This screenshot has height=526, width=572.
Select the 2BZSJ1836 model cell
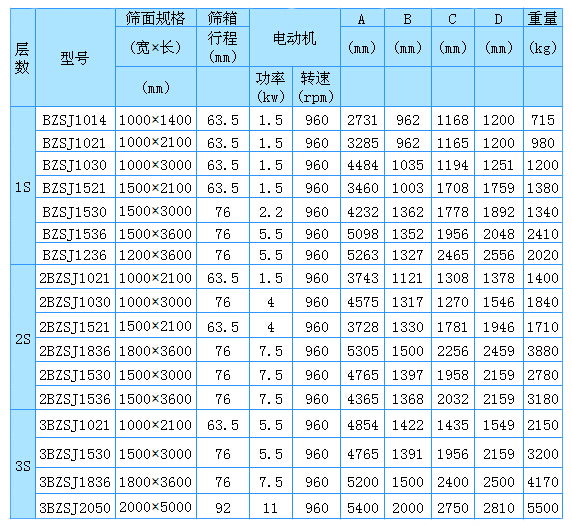click(76, 350)
